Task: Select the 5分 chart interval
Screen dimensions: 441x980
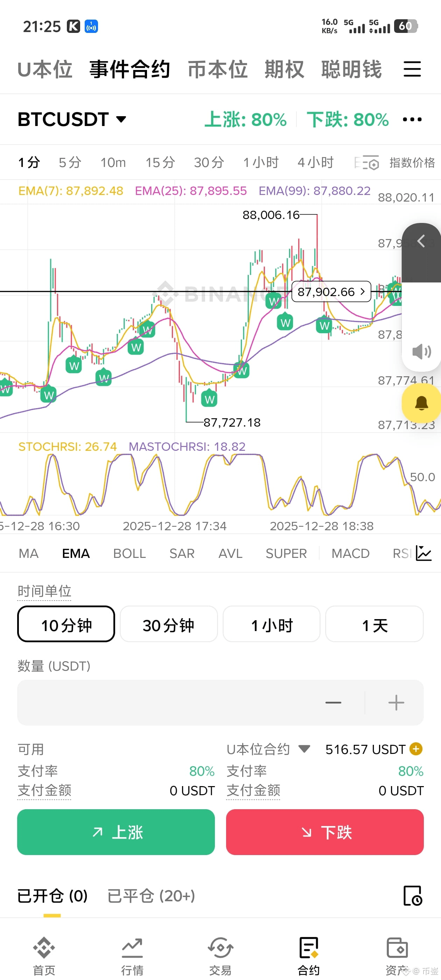Action: click(70, 162)
